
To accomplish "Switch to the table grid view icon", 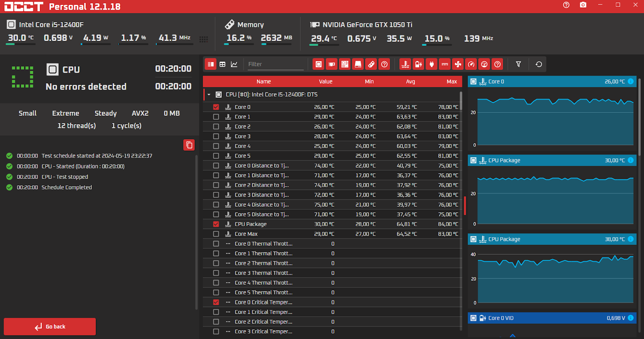I will click(x=222, y=64).
